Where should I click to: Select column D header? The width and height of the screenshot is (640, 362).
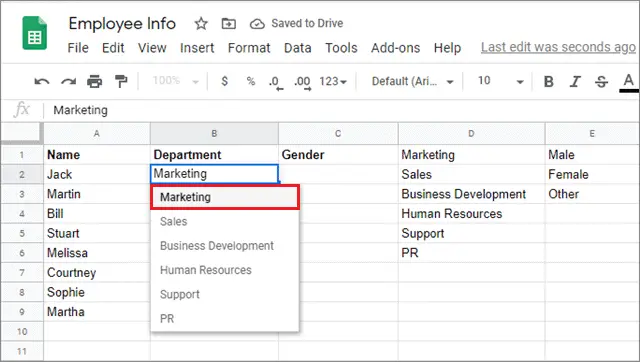coord(471,133)
